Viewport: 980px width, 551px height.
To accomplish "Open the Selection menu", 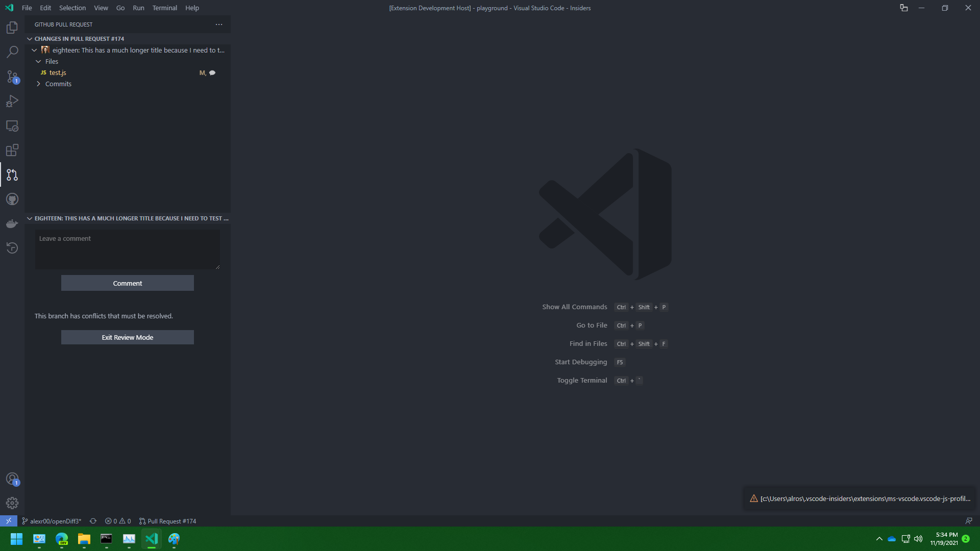I will (x=72, y=8).
